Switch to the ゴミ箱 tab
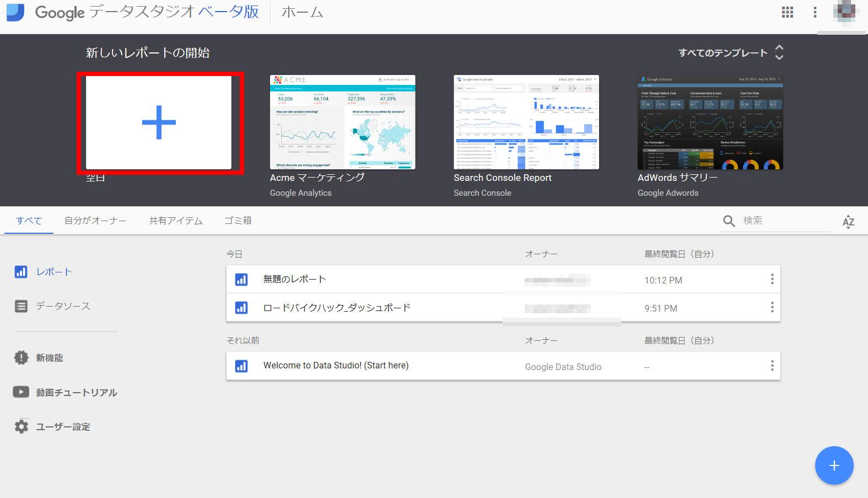Screen dimensions: 868x498 (x=238, y=221)
